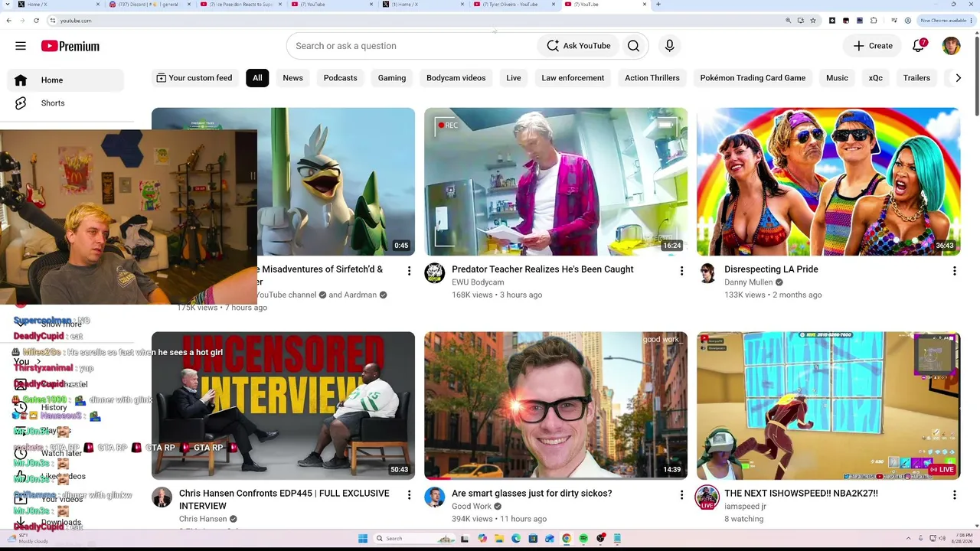Viewport: 980px width, 551px height.
Task: Open THE NEXT ISHOWSPEED NBA2K27 title
Action: click(x=801, y=494)
